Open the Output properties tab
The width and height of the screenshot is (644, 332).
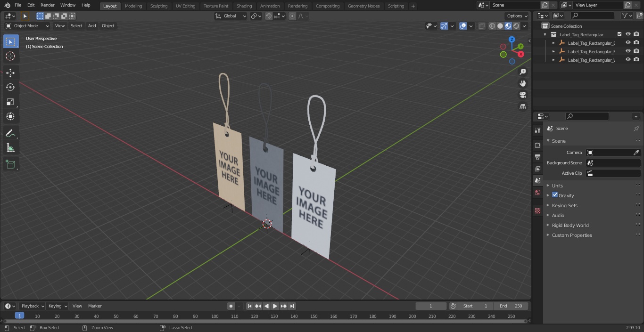537,157
